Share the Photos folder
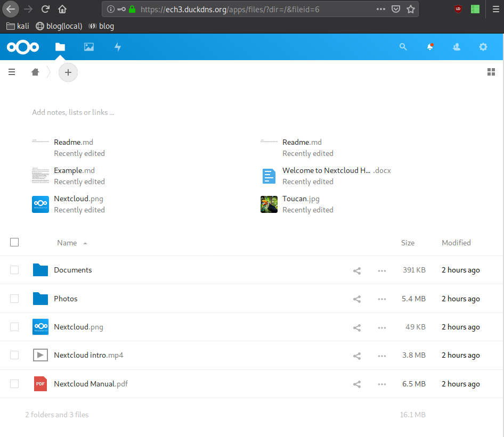 357,299
